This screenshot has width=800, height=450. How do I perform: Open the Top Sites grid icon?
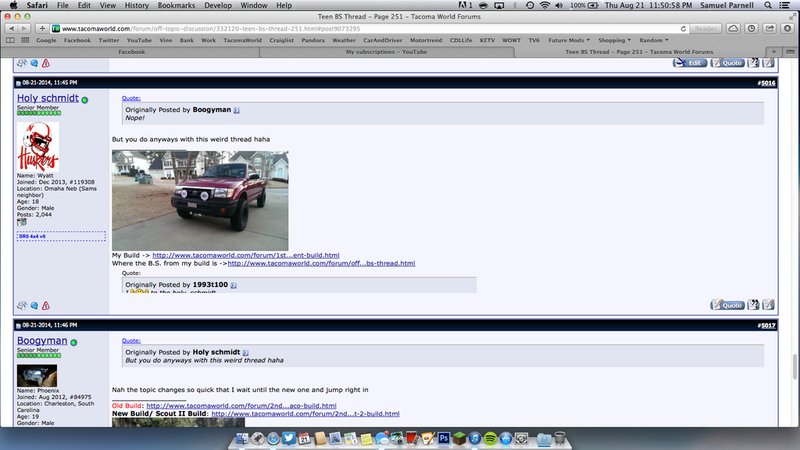25,40
